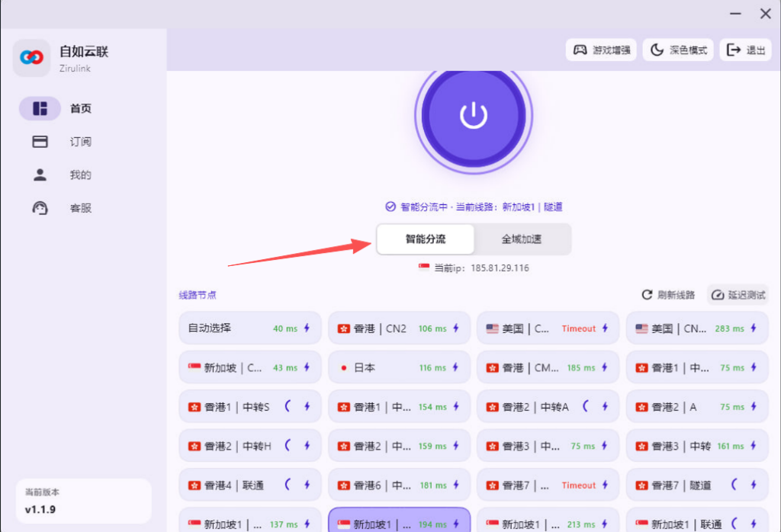The image size is (781, 532).
Task: Select the 香港3 | 中... 75 ms node
Action: pyautogui.click(x=548, y=445)
